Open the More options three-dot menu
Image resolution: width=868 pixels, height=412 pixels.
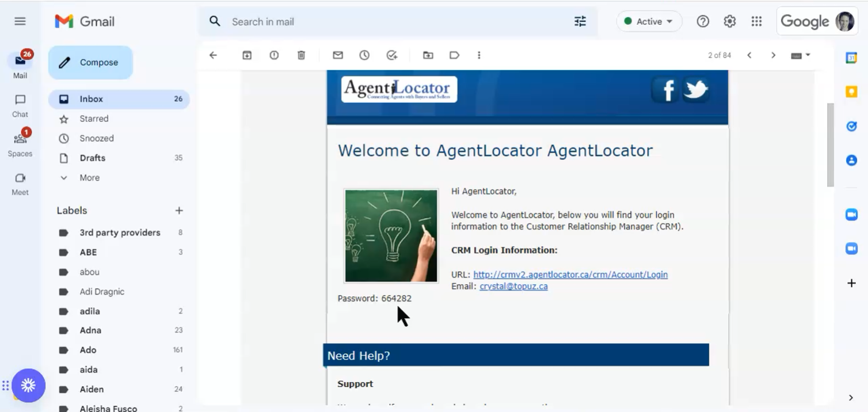(479, 55)
